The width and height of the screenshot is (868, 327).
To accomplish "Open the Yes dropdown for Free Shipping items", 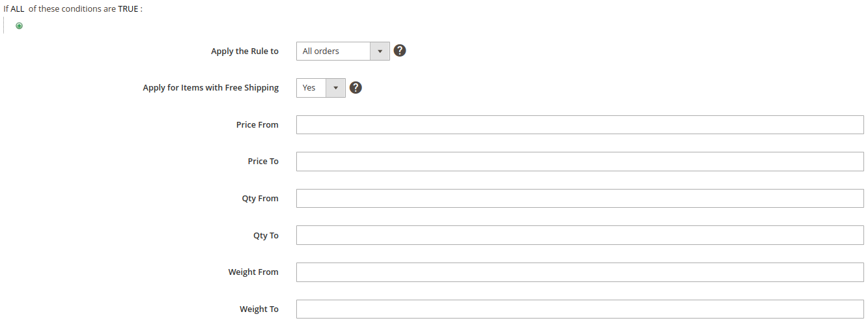I will tap(321, 87).
